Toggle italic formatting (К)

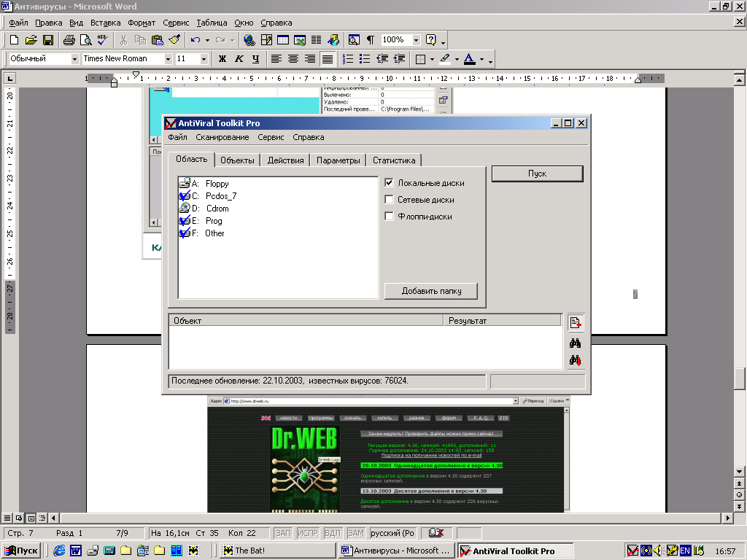coord(239,59)
